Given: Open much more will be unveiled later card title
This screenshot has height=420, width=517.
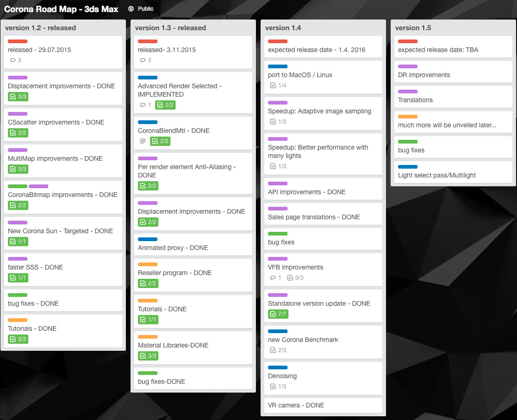Looking at the screenshot, I should point(447,125).
